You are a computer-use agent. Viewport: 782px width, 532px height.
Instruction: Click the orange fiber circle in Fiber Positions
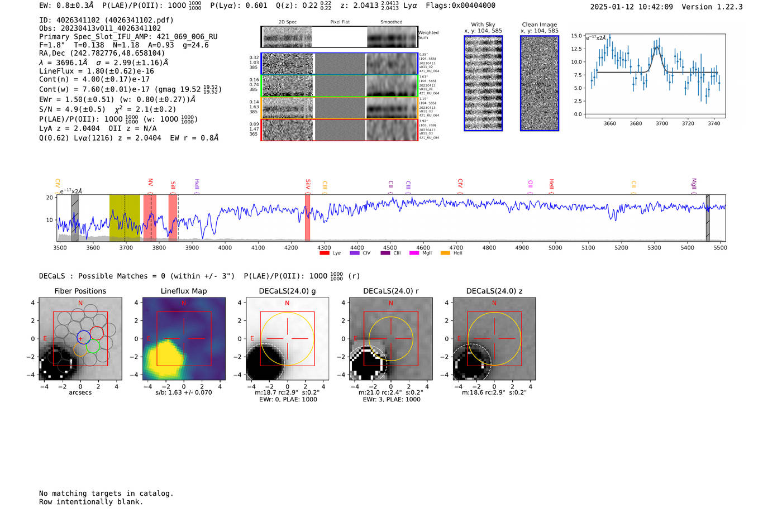(x=80, y=349)
